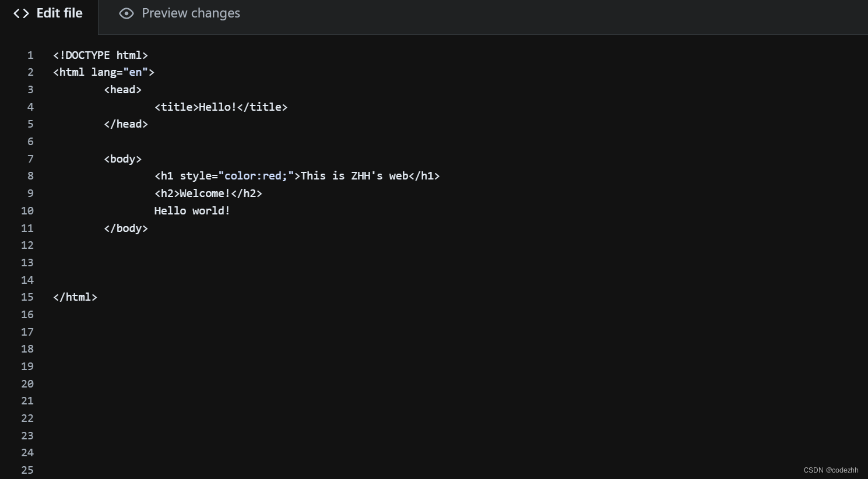Viewport: 868px width, 479px height.
Task: Select the Edit file tab
Action: [x=59, y=13]
